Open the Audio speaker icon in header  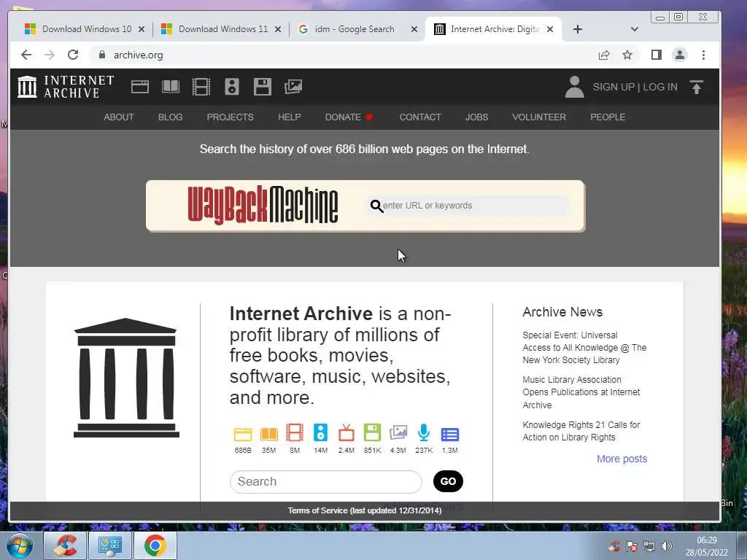pyautogui.click(x=232, y=87)
